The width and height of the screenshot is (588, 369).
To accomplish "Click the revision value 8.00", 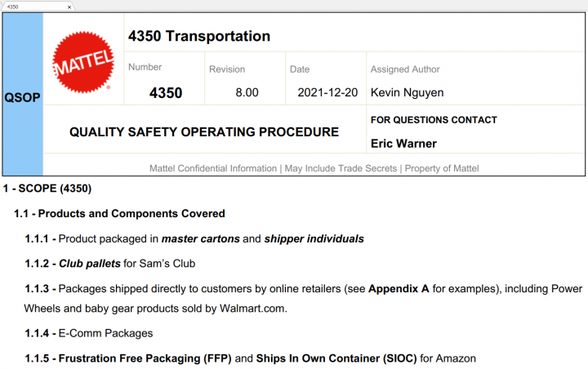I will point(247,93).
